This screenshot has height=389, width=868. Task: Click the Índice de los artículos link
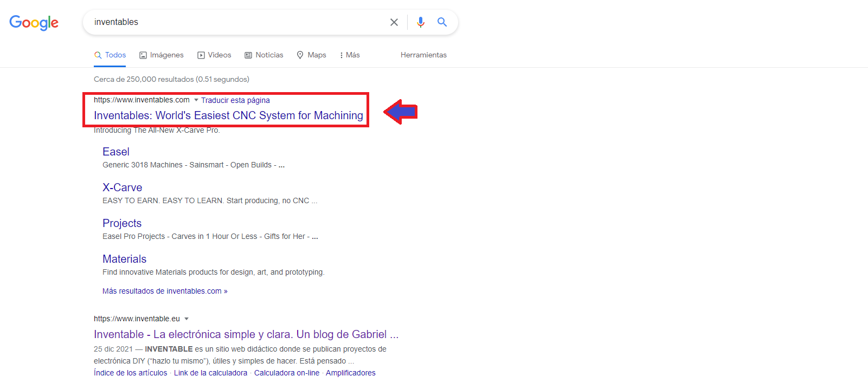tap(131, 373)
